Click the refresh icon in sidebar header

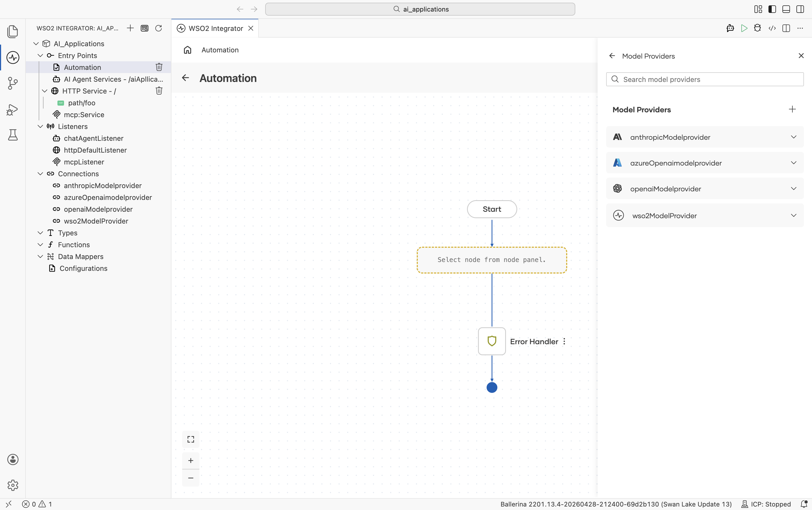coord(159,28)
